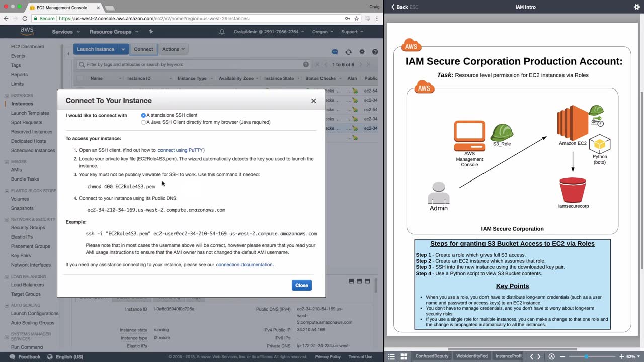Open the outline list view icon in bottom bar
Image resolution: width=644 pixels, height=362 pixels.
tap(391, 356)
